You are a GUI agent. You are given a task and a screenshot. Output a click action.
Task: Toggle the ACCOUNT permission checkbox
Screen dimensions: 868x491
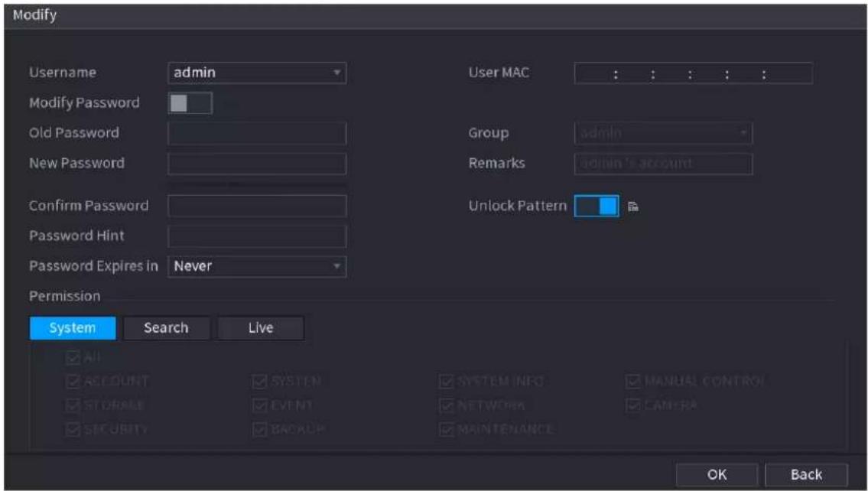coord(73,382)
